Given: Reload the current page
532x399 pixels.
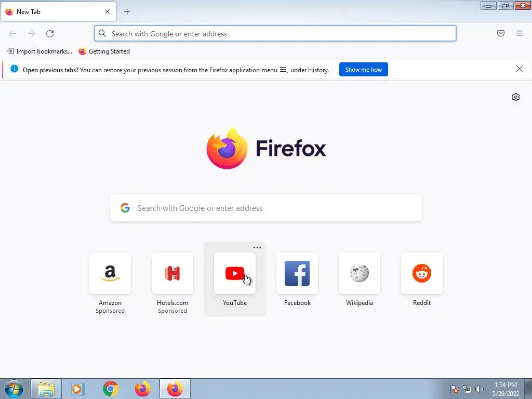Looking at the screenshot, I should (x=50, y=34).
